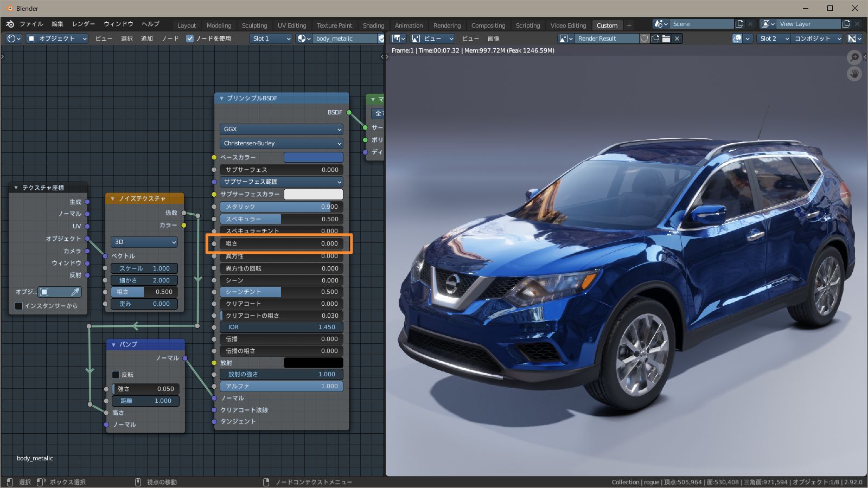This screenshot has height=488, width=868.
Task: Expand the subsurface radius dropdown
Action: tap(282, 182)
